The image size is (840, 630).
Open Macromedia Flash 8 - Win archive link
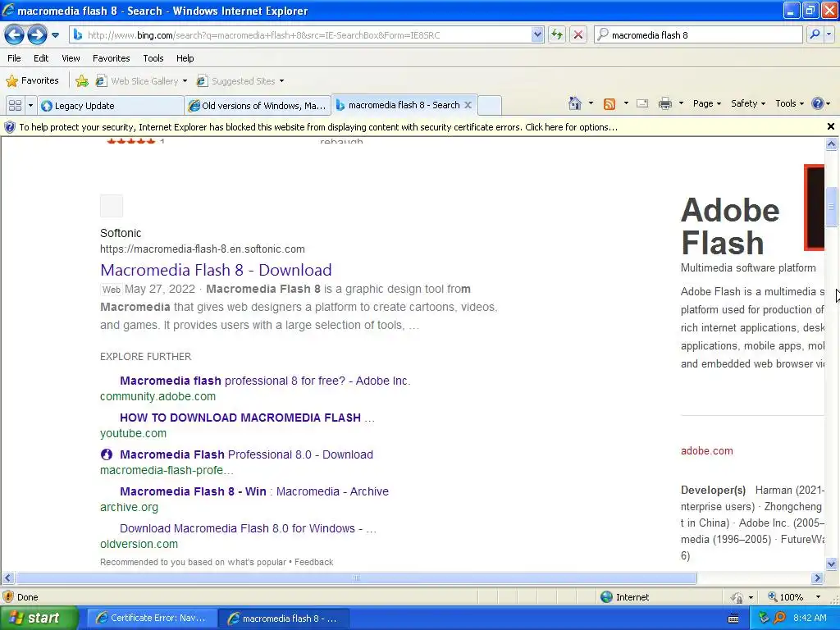point(254,492)
